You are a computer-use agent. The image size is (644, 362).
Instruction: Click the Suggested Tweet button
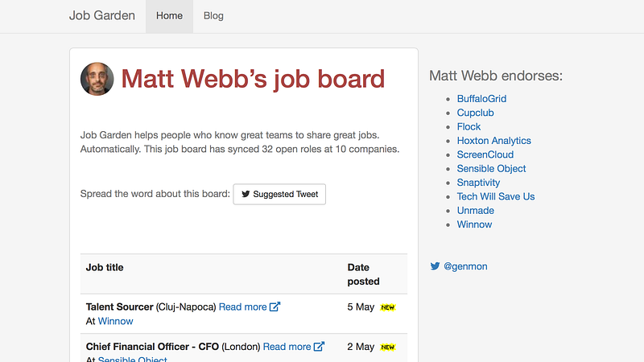tap(279, 194)
